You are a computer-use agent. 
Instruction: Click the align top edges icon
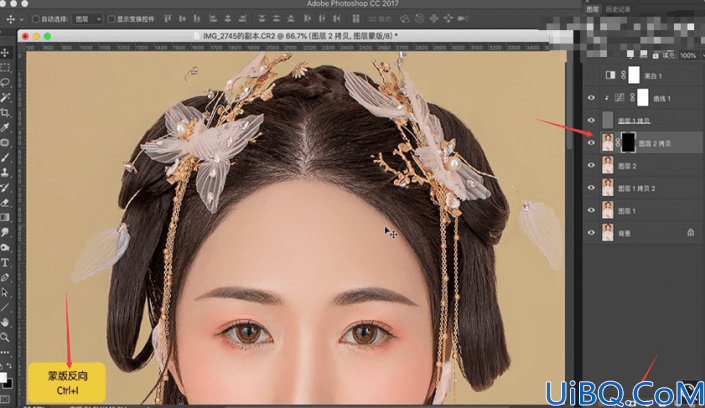tap(168, 19)
